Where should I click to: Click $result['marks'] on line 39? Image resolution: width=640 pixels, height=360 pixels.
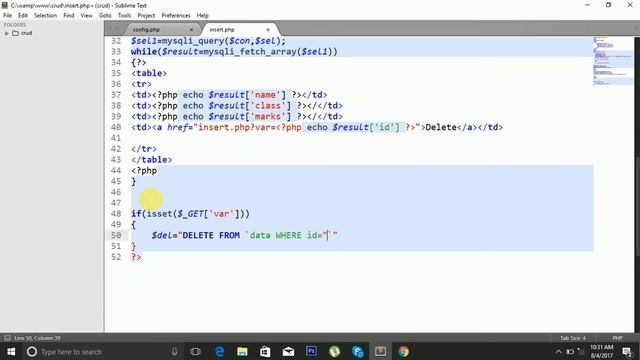[250, 117]
